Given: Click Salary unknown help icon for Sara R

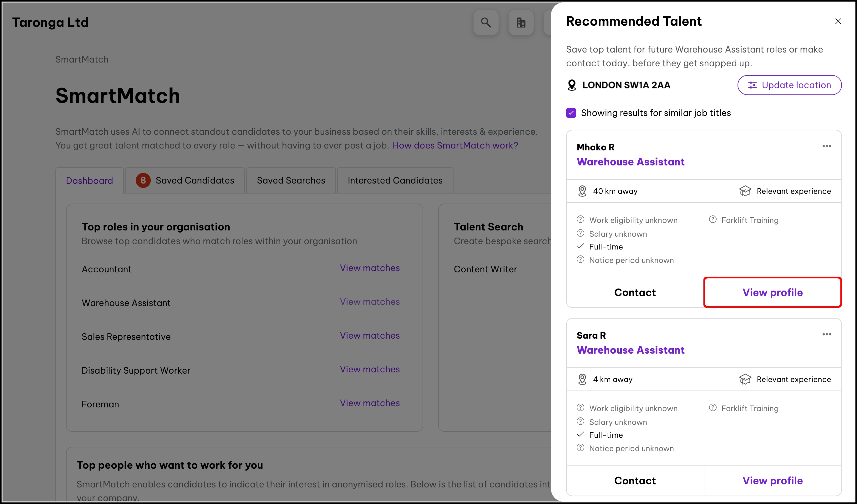Looking at the screenshot, I should point(581,421).
